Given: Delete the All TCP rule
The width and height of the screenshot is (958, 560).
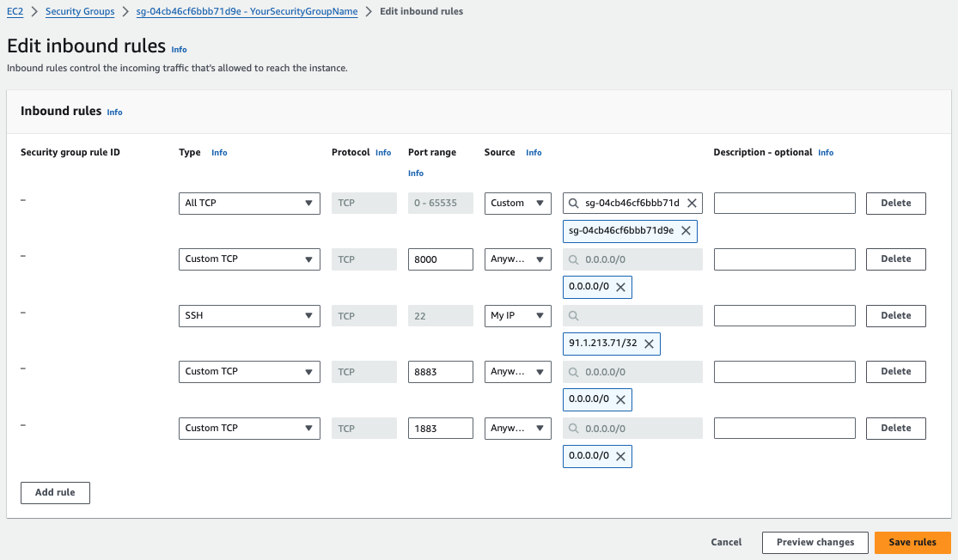Looking at the screenshot, I should tap(895, 204).
